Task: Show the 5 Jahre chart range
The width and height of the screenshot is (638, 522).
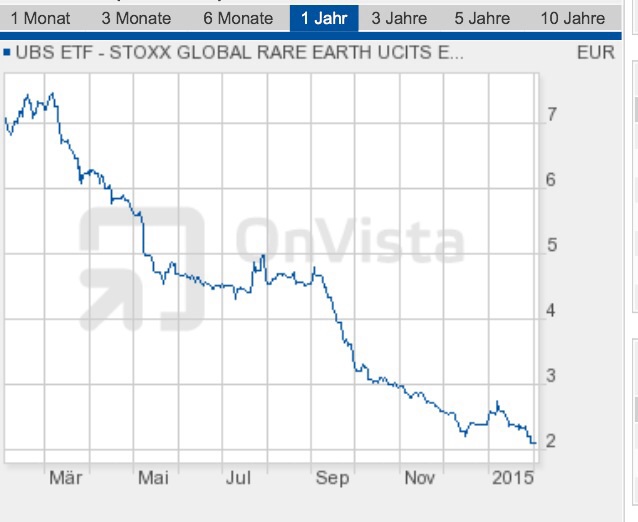Action: (x=482, y=19)
